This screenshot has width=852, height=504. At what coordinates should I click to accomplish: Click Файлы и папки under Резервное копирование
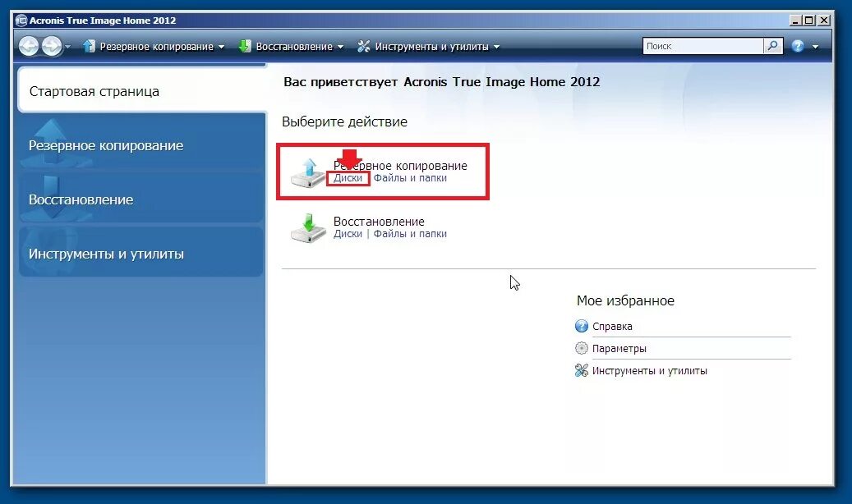(410, 178)
